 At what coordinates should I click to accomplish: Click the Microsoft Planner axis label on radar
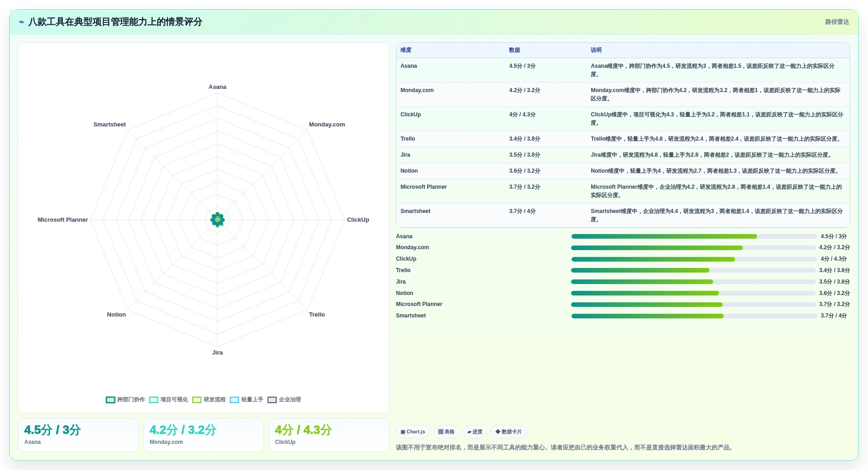point(63,220)
